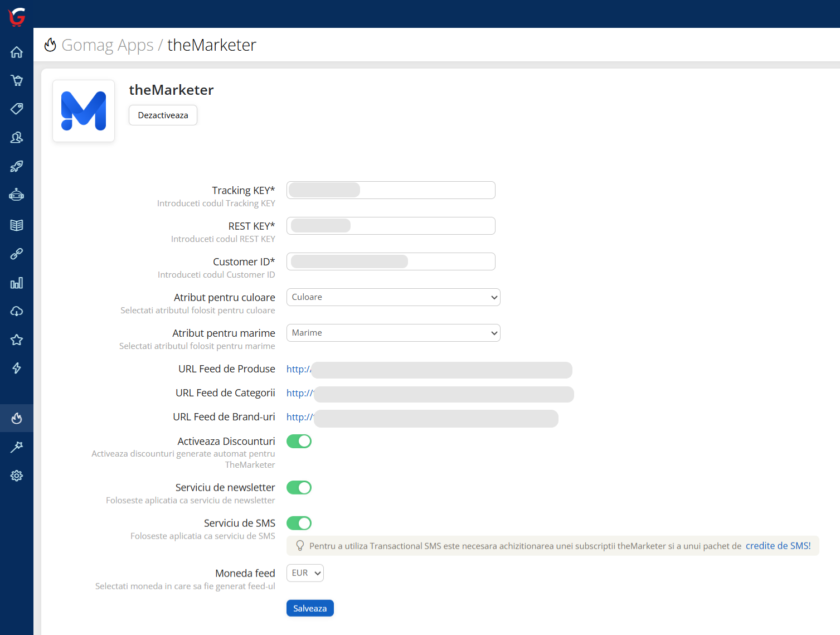Go to Gomag Apps breadcrumb
This screenshot has height=635, width=840.
pyautogui.click(x=107, y=45)
